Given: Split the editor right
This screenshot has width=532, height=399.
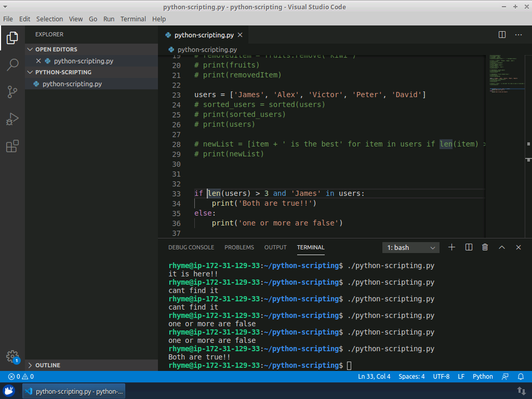Looking at the screenshot, I should [502, 35].
